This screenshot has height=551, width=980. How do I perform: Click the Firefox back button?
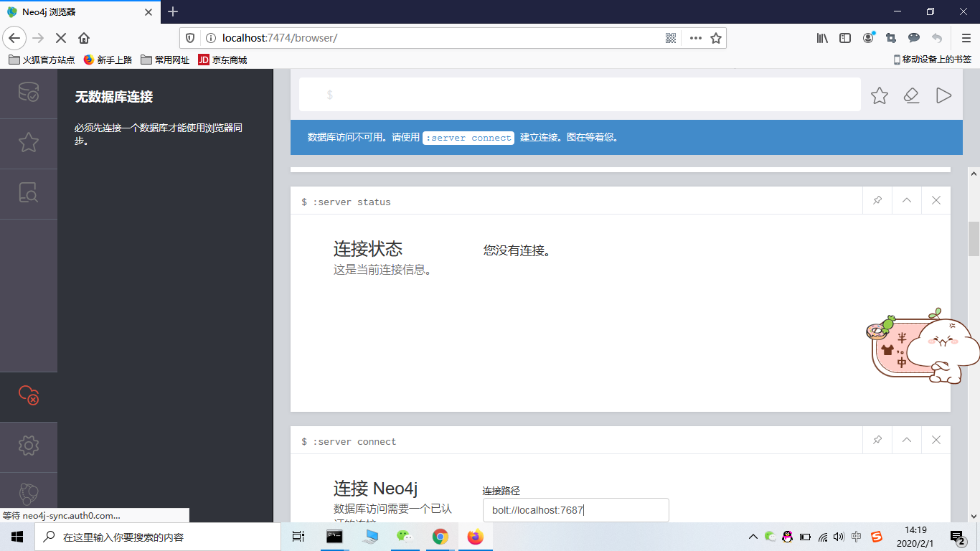tap(15, 38)
